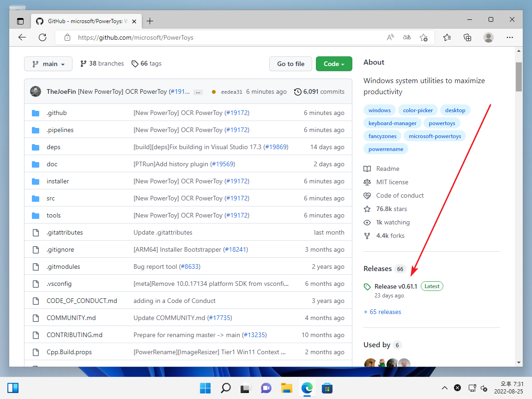This screenshot has width=532, height=399.
Task: Open pull request #19869 link
Action: [x=276, y=147]
